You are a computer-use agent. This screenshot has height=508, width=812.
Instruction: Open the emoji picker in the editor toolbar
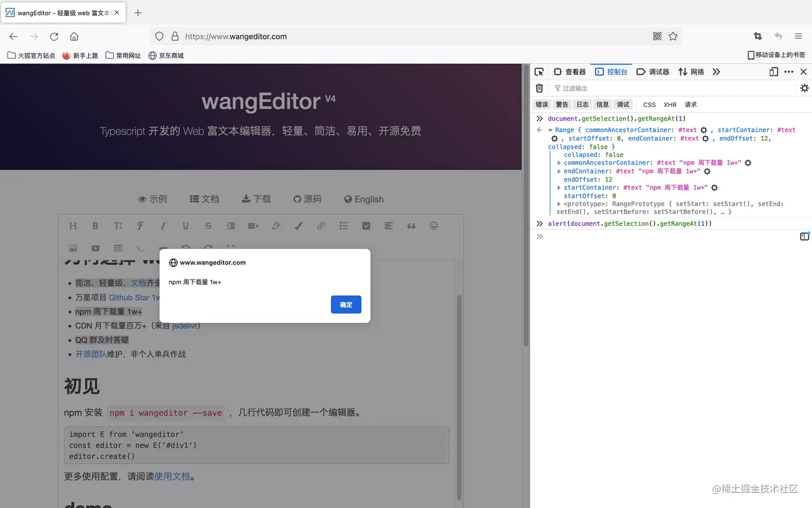433,226
